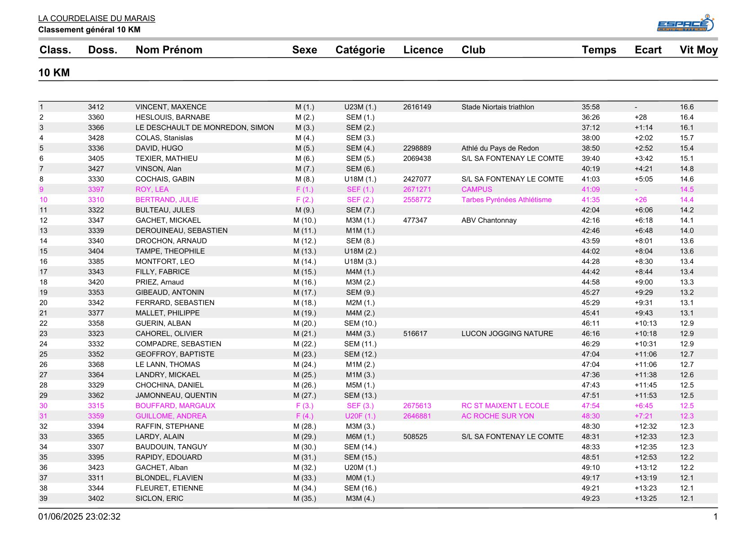The width and height of the screenshot is (756, 535).
Task: Click the Club column header
Action: [473, 50]
